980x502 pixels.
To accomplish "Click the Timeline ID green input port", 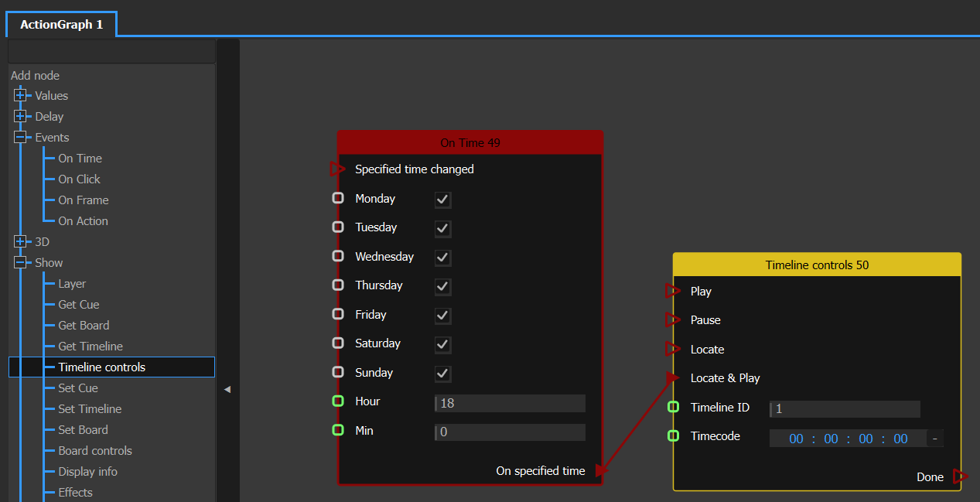I will (674, 408).
